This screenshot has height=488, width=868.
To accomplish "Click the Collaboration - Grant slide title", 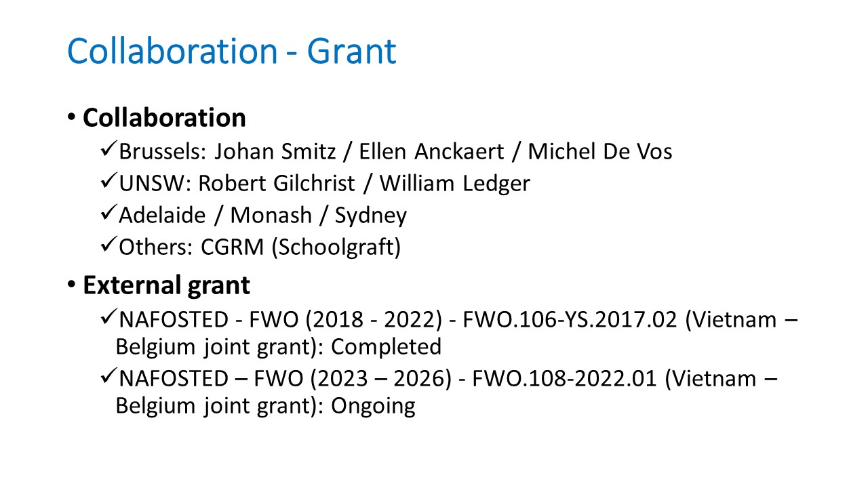I will click(x=231, y=52).
